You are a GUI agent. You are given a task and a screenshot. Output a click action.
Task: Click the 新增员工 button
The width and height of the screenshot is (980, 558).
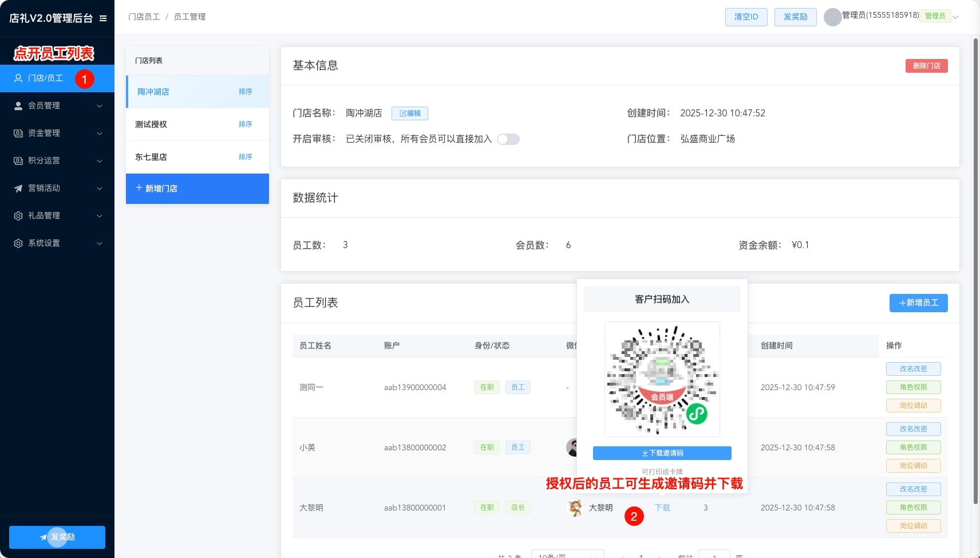918,303
